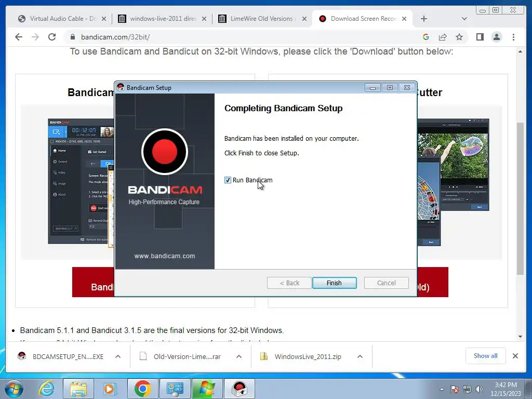Screen dimensions: 532x399
Task: View site information via the lock icon
Action: pyautogui.click(x=73, y=37)
